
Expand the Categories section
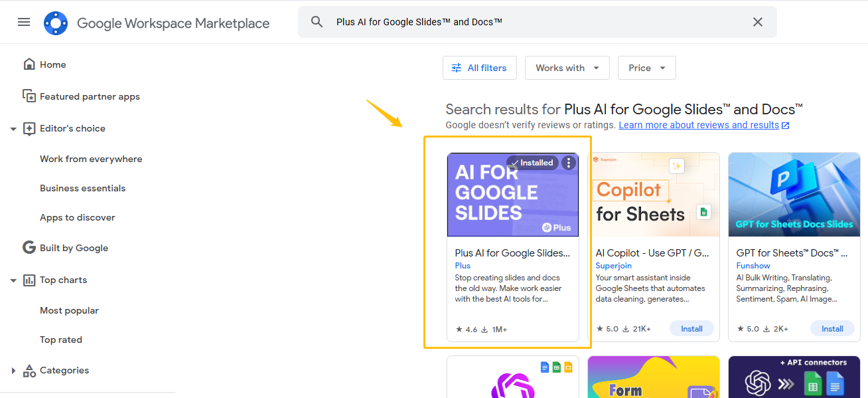click(13, 371)
